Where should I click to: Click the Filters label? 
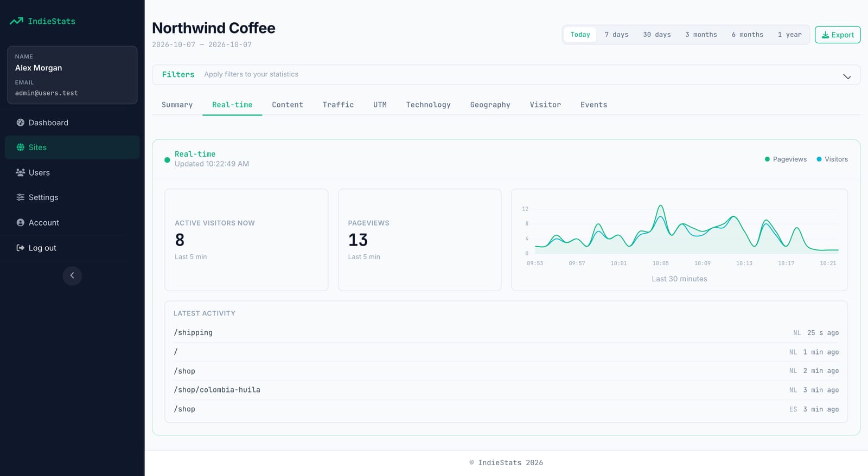tap(178, 75)
